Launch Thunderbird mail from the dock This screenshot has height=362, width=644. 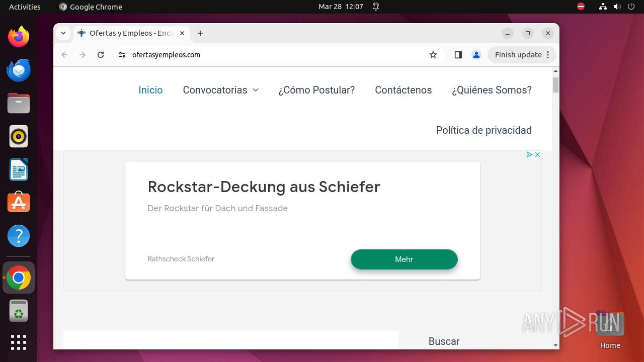click(x=19, y=70)
